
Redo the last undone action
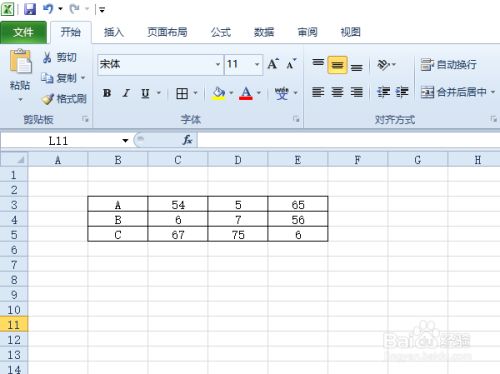pos(74,9)
